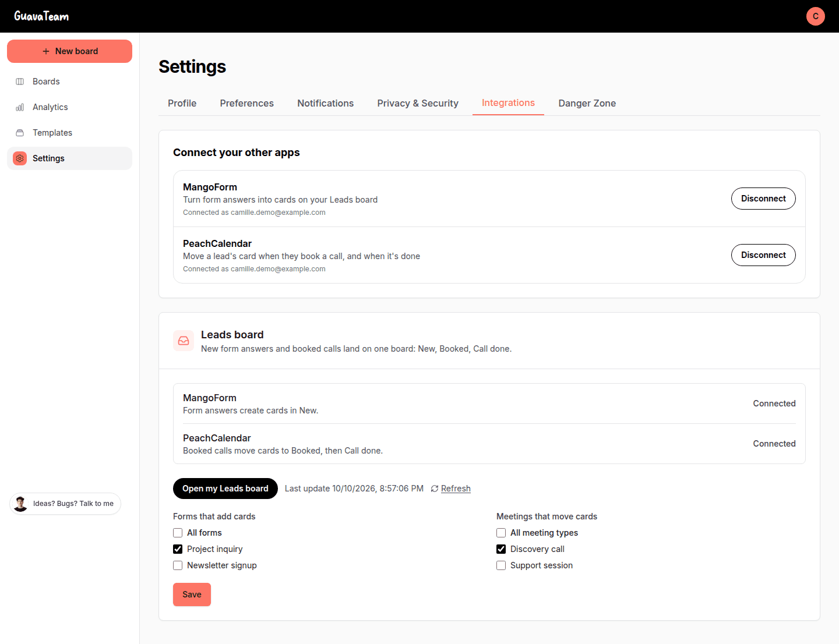Go to the Notifications tab
The width and height of the screenshot is (839, 644).
point(326,103)
